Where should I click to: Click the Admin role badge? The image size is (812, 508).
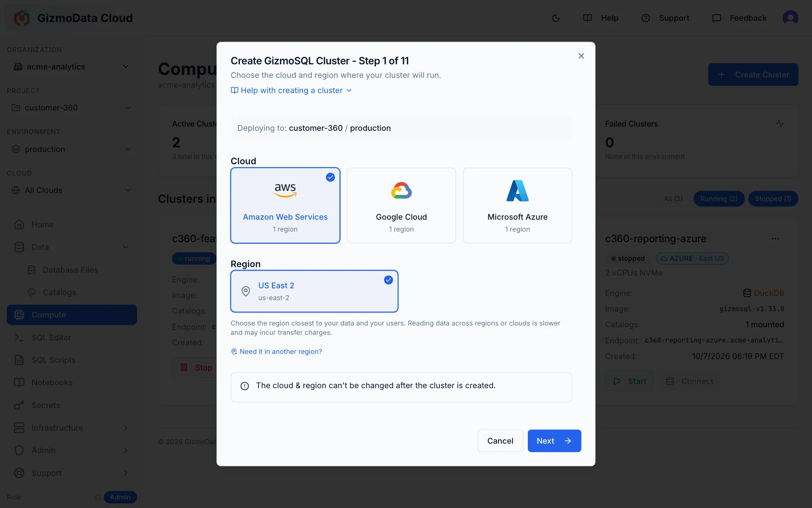(x=120, y=497)
